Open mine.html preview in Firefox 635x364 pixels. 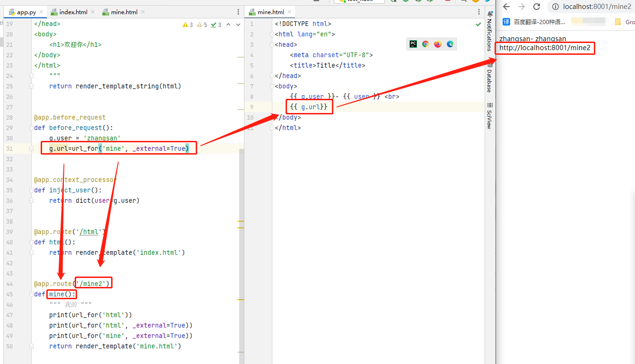[438, 44]
